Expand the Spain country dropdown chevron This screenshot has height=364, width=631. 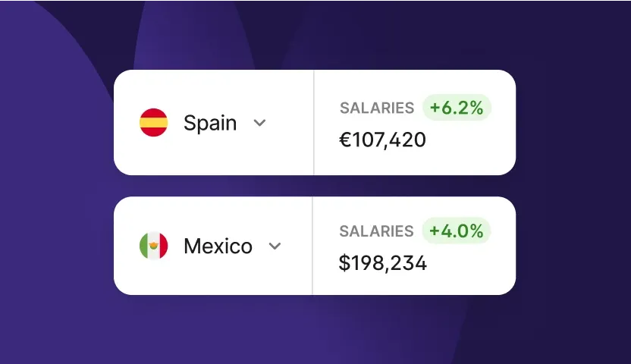point(259,123)
